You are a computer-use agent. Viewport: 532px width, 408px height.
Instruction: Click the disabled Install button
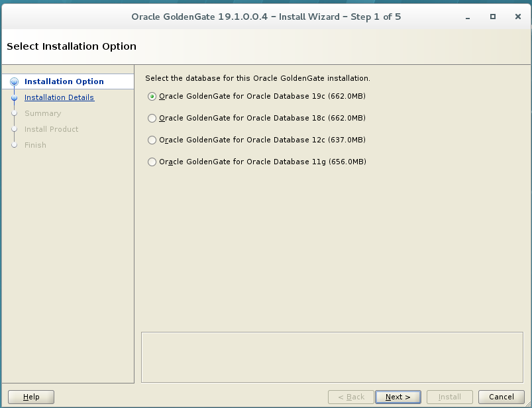(x=450, y=397)
